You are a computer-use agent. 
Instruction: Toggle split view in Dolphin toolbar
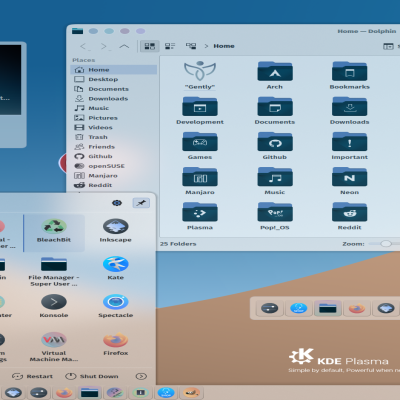pos(388,46)
